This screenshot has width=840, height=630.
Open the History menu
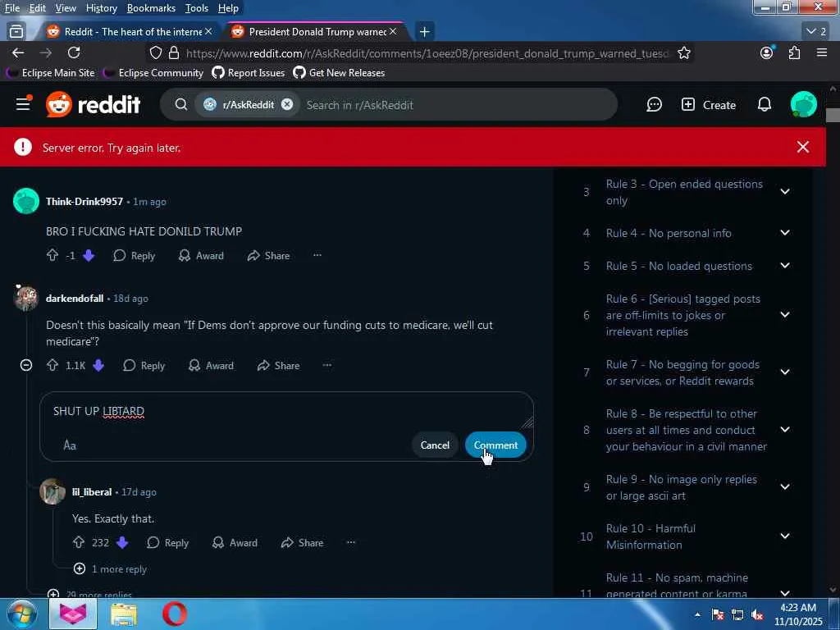click(101, 8)
